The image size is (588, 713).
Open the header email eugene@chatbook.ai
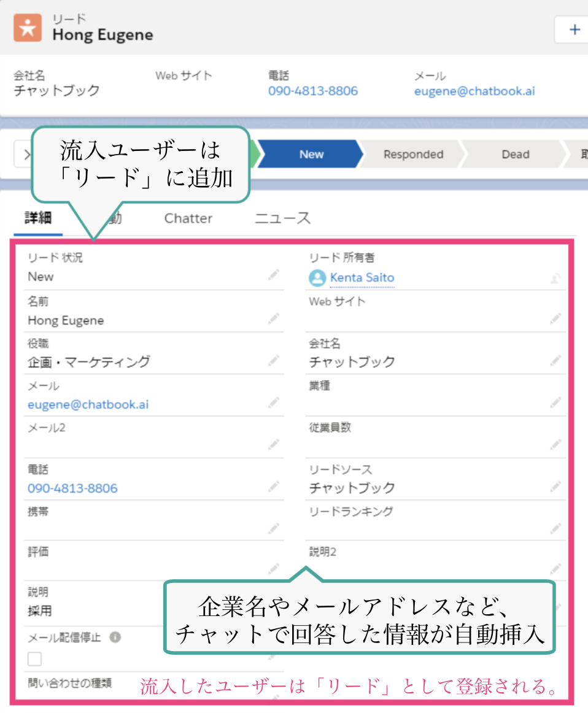click(474, 91)
